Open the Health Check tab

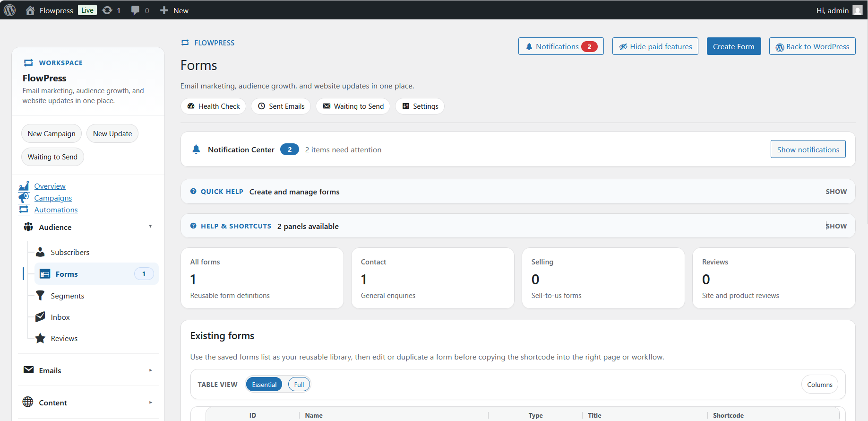tap(214, 106)
